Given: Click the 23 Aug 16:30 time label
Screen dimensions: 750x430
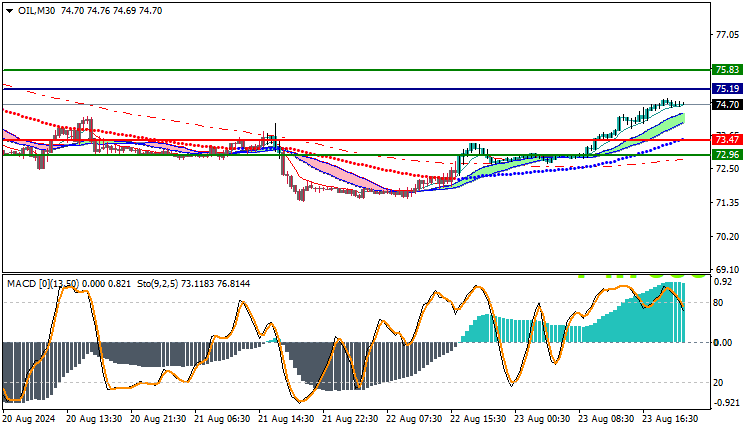Looking at the screenshot, I should click(x=671, y=419).
